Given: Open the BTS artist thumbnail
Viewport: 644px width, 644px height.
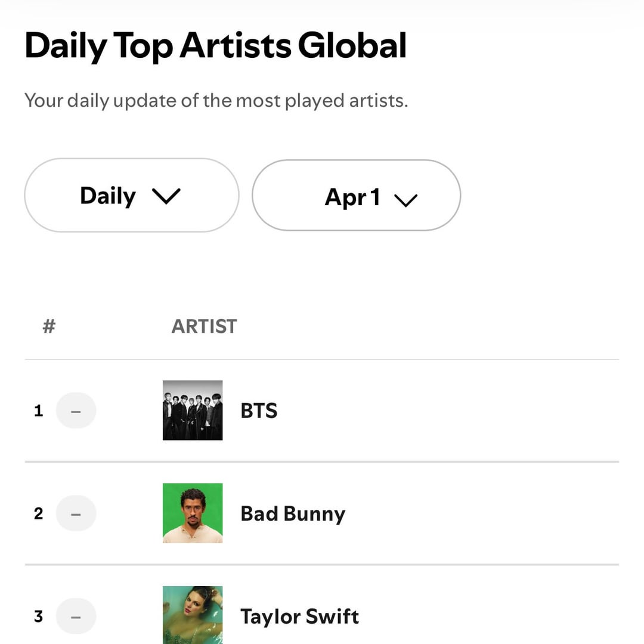Looking at the screenshot, I should [x=193, y=410].
